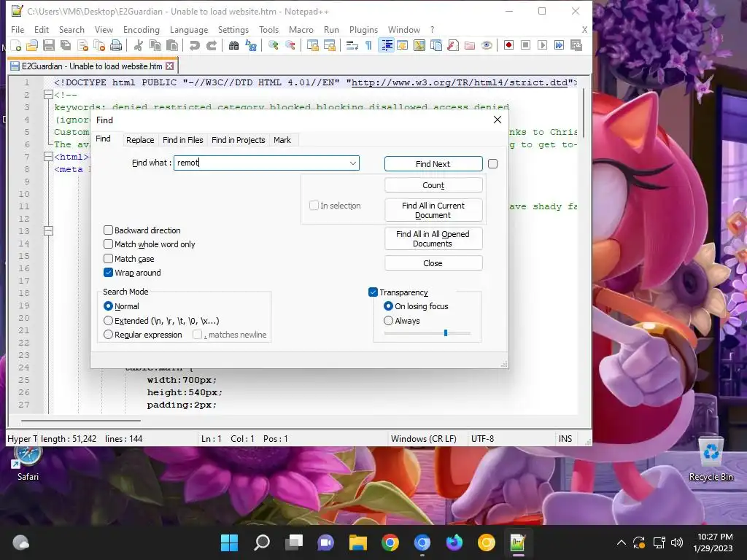Enable Match case checkbox

pos(108,259)
